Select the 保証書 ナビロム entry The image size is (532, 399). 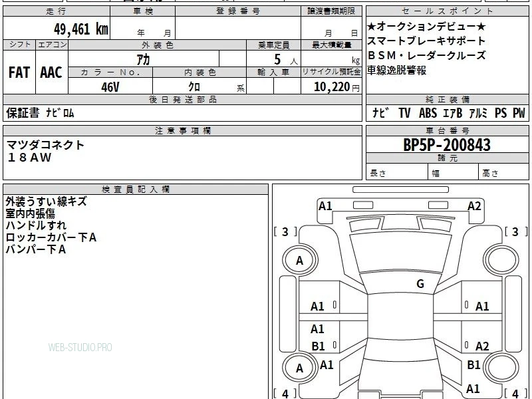(40, 113)
